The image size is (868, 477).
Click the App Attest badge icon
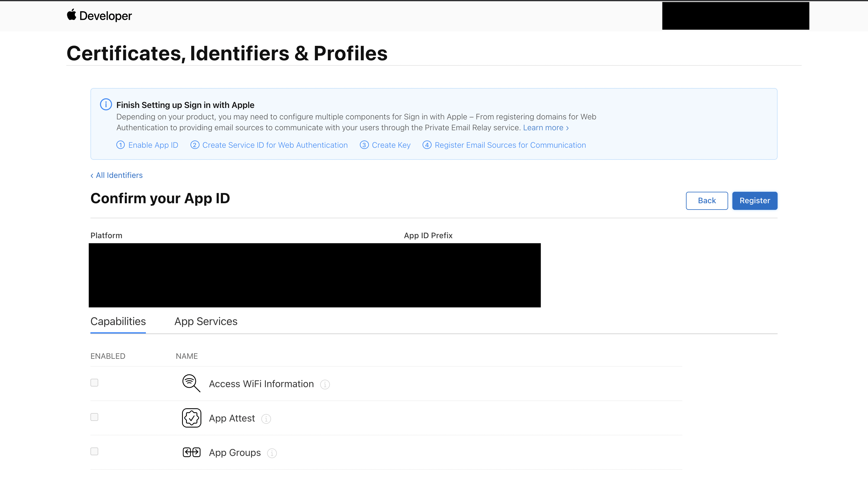point(191,418)
